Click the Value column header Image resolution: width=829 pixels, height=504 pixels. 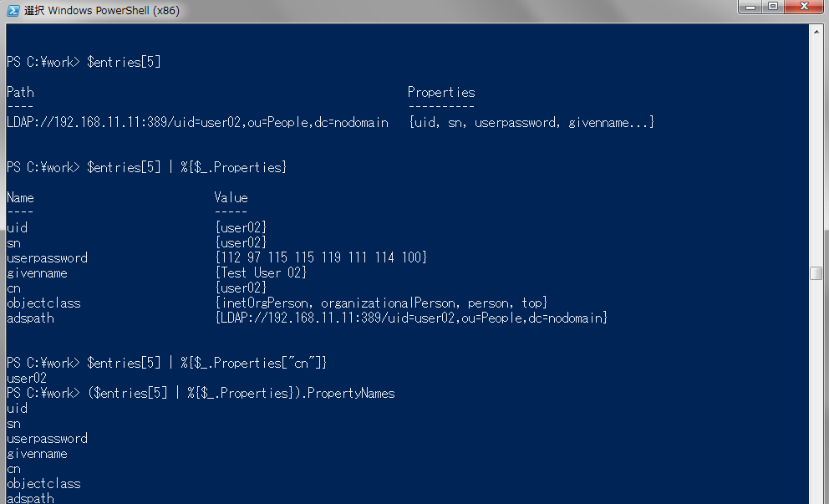231,197
